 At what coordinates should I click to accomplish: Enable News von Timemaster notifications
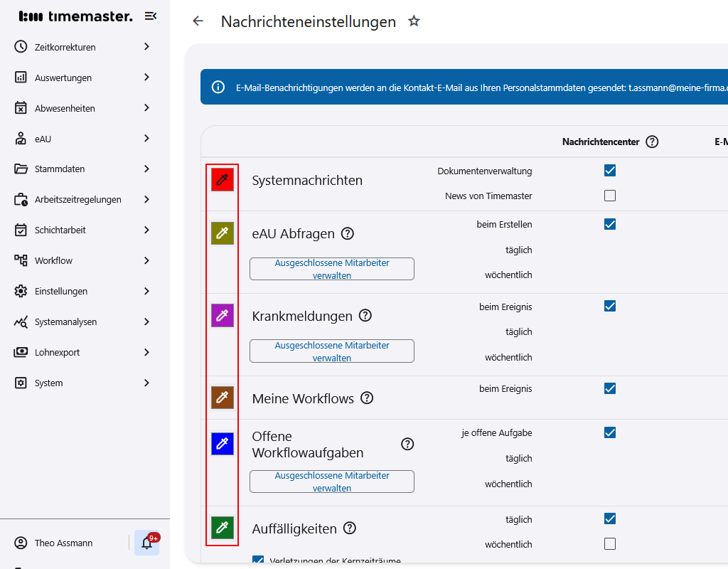[x=609, y=196]
